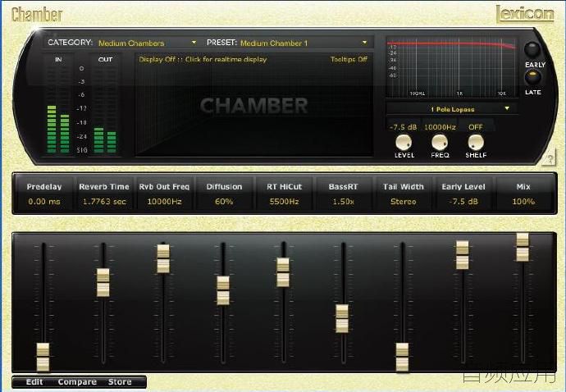Image resolution: width=566 pixels, height=392 pixels.
Task: Click the Compare button
Action: 77,382
